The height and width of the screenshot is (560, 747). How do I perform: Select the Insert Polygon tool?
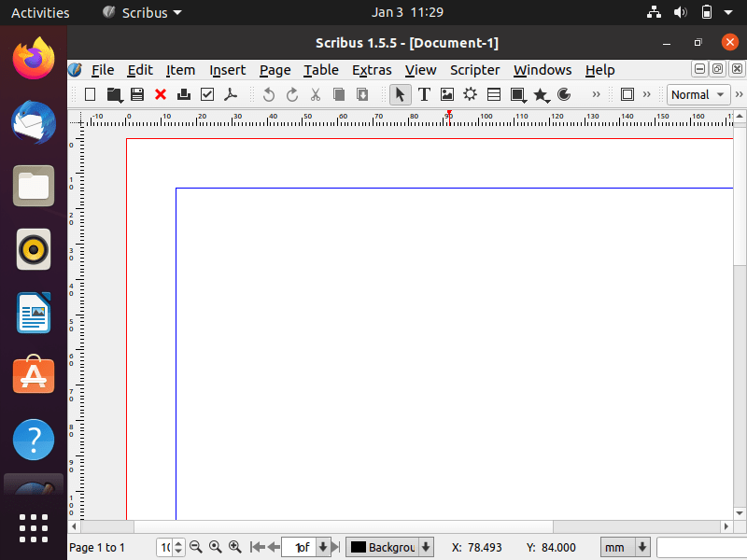click(x=541, y=94)
